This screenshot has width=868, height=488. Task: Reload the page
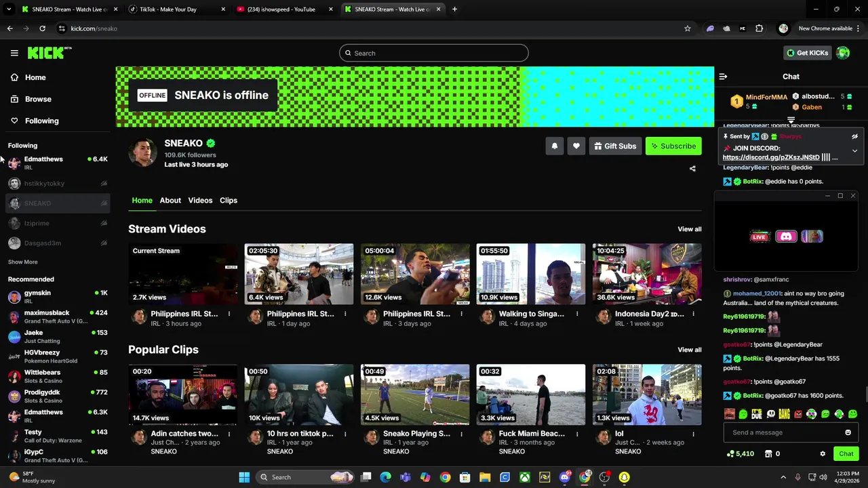42,28
